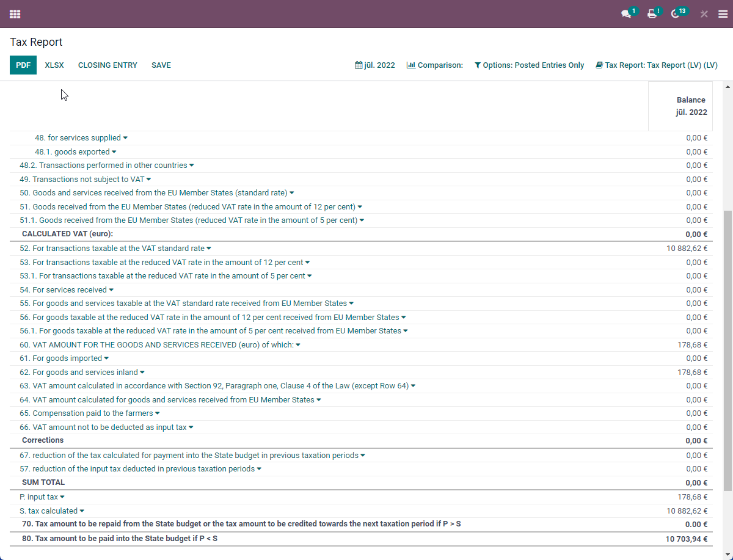This screenshot has width=733, height=560.
Task: Open the Comparison period dropdown
Action: pyautogui.click(x=434, y=65)
